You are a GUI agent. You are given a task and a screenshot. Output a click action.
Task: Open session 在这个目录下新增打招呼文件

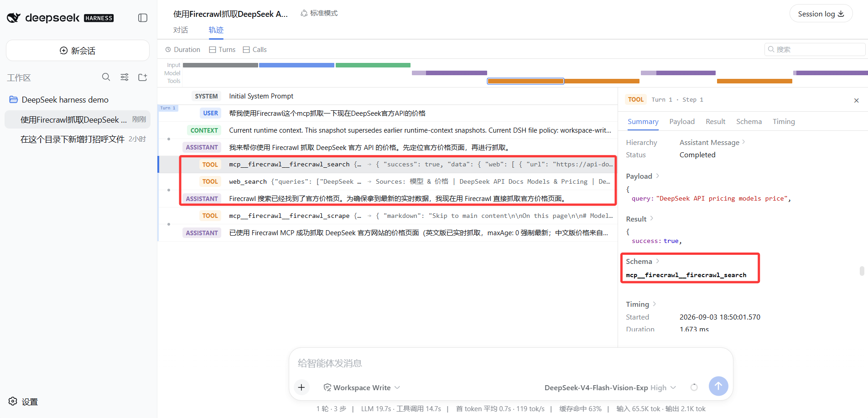tap(78, 139)
